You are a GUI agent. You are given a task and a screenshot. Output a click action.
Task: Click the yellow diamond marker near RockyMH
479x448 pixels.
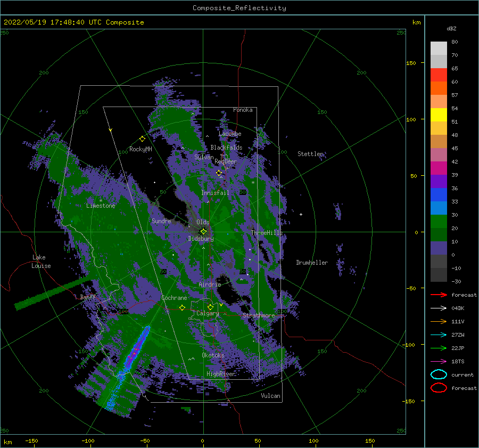[x=142, y=139]
